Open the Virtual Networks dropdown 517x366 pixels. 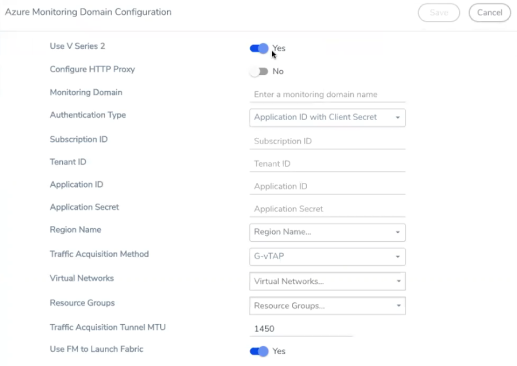327,281
